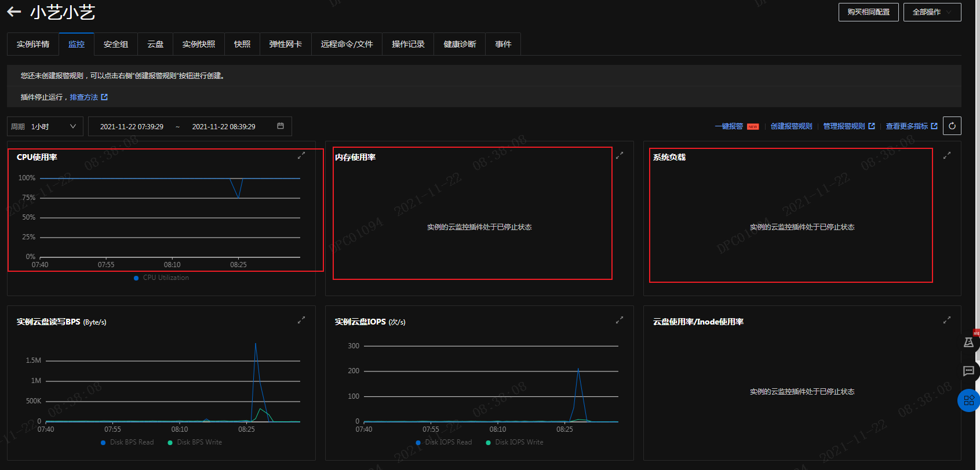Viewport: 980px width, 470px height.
Task: Click the blue grid shortcut floating button
Action: (968, 400)
